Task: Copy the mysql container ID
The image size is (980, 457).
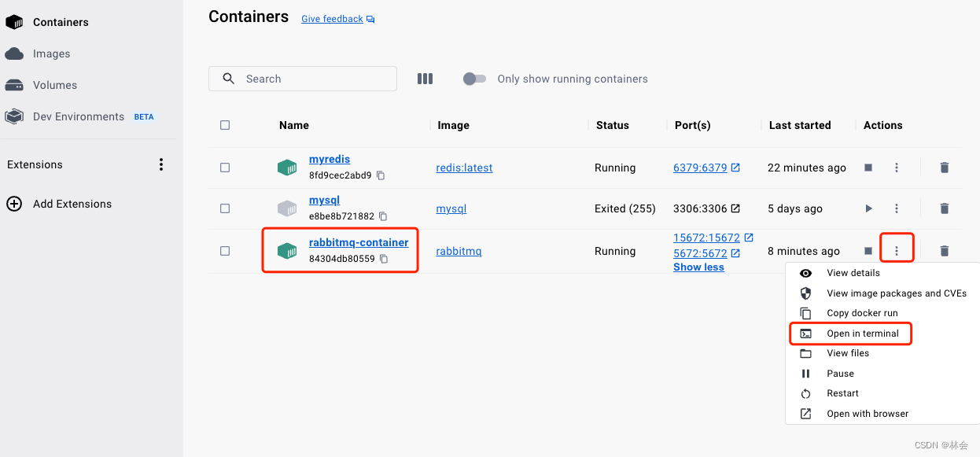Action: 383,216
